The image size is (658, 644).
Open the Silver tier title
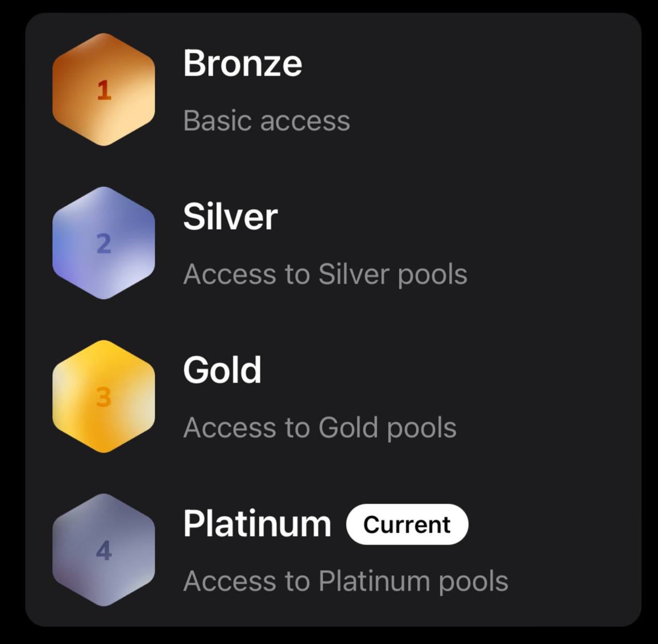230,217
